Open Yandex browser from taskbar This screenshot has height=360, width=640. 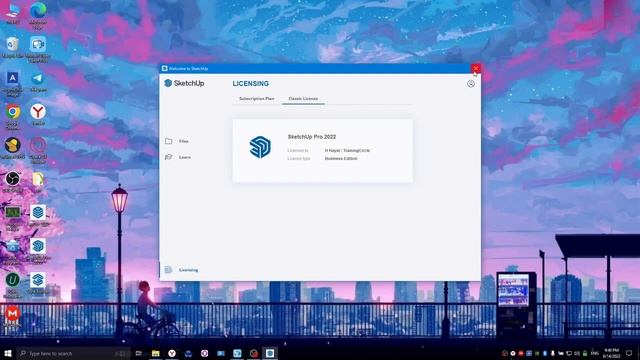click(172, 353)
